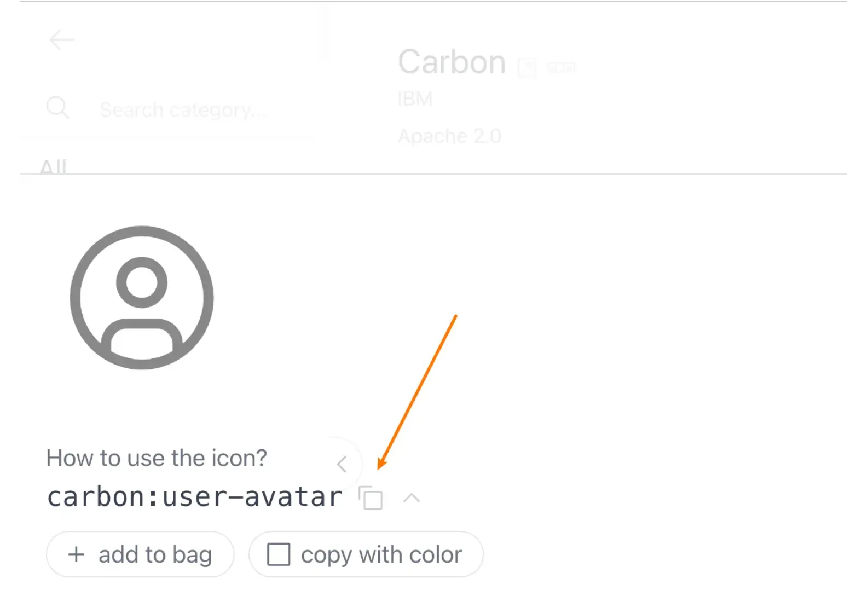
Task: Collapse the icon usage section chevron
Action: 412,498
